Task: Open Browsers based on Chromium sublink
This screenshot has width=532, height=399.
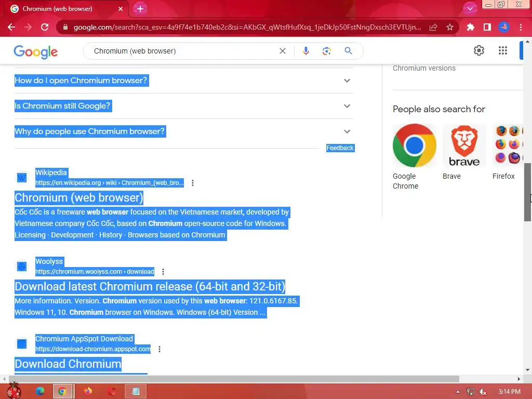Action: [177, 235]
